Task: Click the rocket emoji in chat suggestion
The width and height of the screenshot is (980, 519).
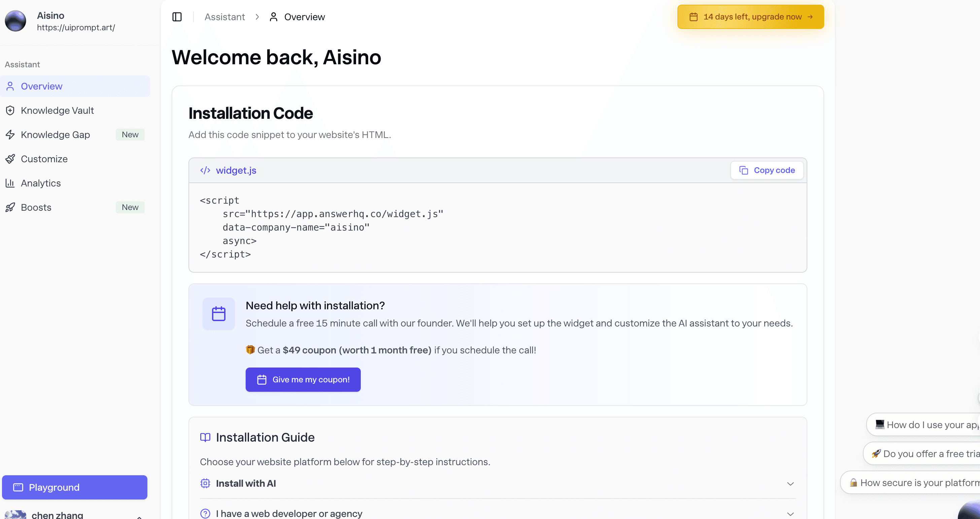Action: pos(876,454)
